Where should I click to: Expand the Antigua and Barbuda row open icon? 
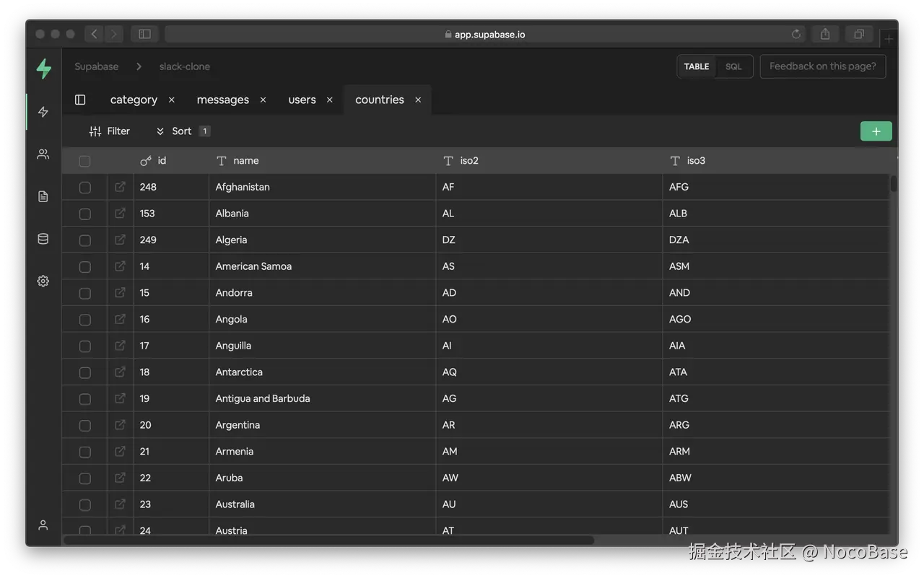click(120, 398)
